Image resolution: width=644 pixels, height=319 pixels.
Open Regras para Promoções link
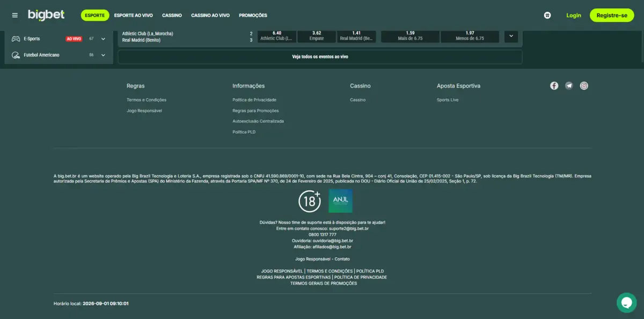point(255,111)
